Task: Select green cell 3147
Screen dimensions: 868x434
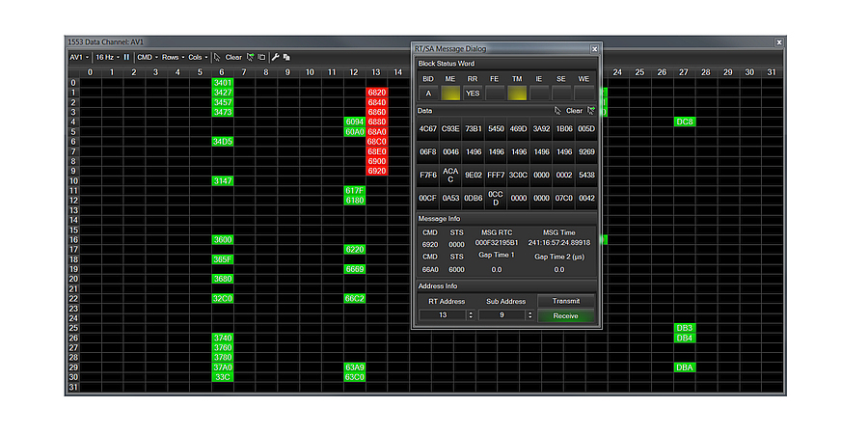Action: point(222,181)
